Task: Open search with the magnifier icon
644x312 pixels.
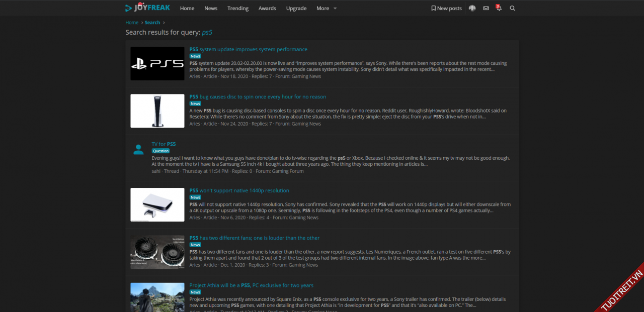Action: [x=512, y=8]
